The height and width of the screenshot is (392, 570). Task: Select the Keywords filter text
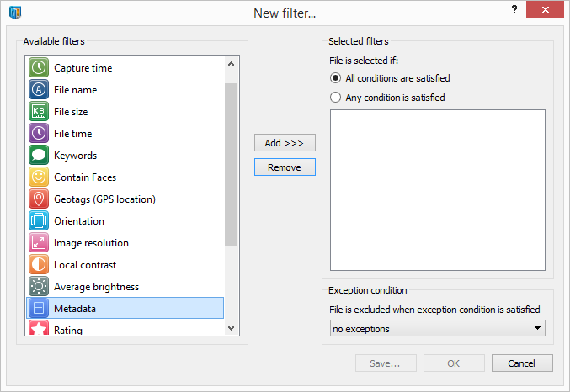75,156
